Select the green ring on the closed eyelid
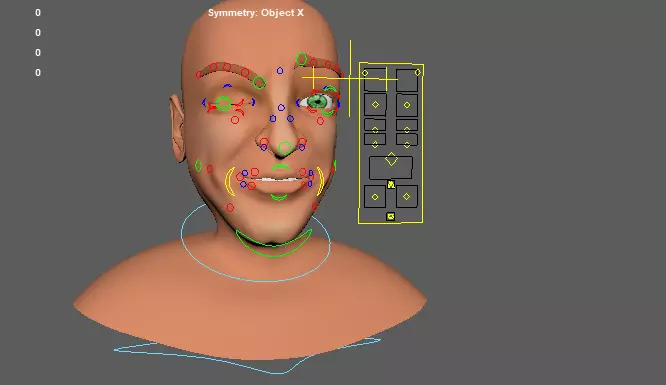This screenshot has width=666, height=385. 223,104
